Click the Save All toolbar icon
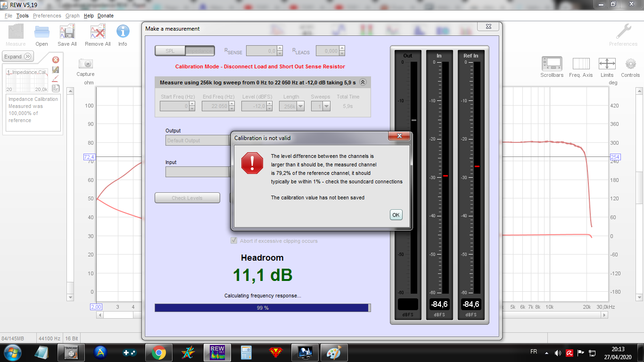Viewport: 644px width, 362px height. pyautogui.click(x=67, y=35)
